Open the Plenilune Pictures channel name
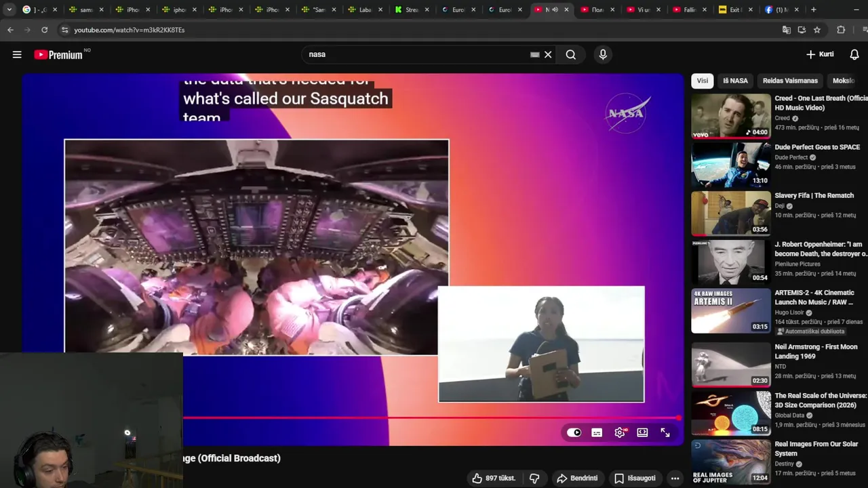Viewport: 868px width, 488px height. point(797,264)
